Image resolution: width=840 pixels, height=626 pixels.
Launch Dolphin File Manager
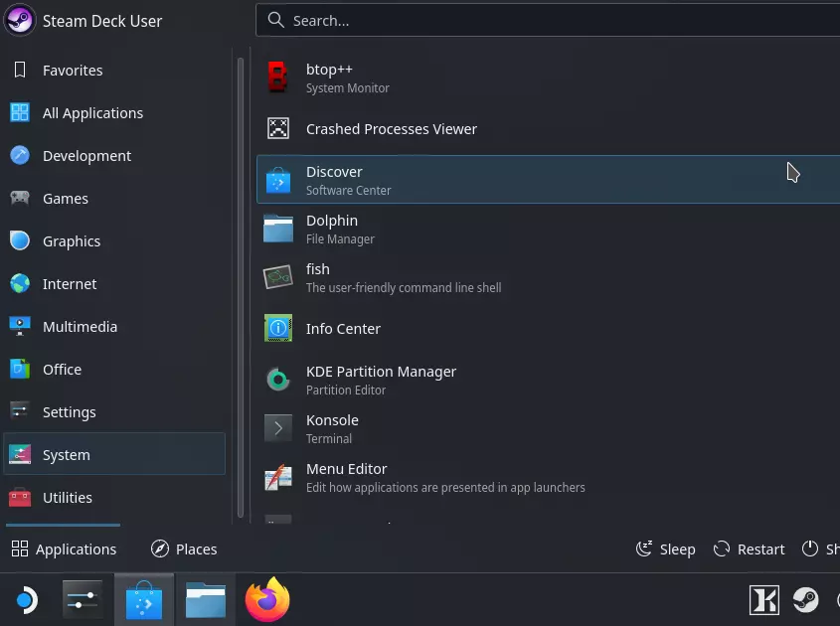(548, 229)
